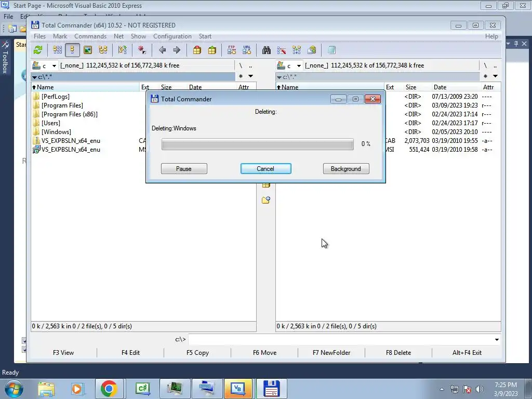Click the F3 View button
532x399 pixels.
pyautogui.click(x=63, y=353)
